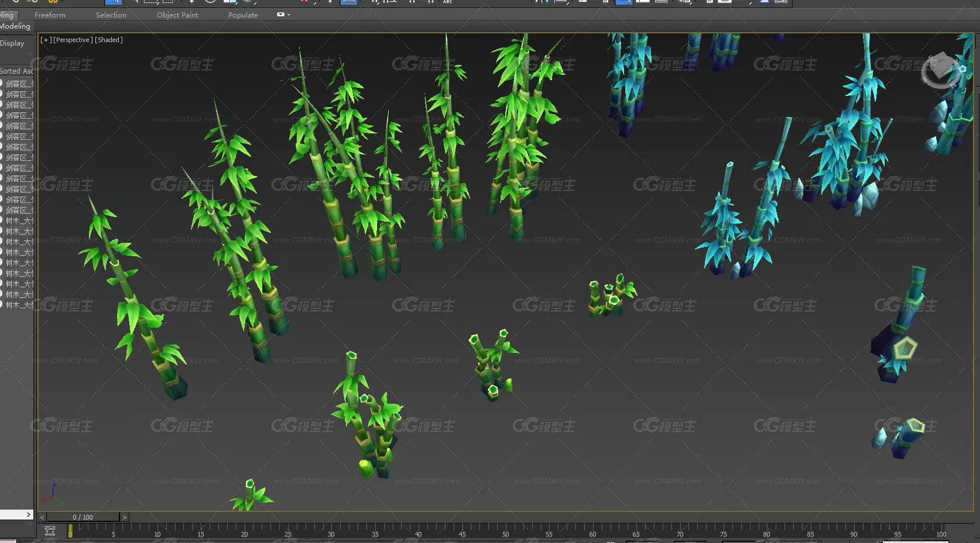Step back with the time slider left arrow
Viewport: 980px width, 543px height.
(42, 517)
